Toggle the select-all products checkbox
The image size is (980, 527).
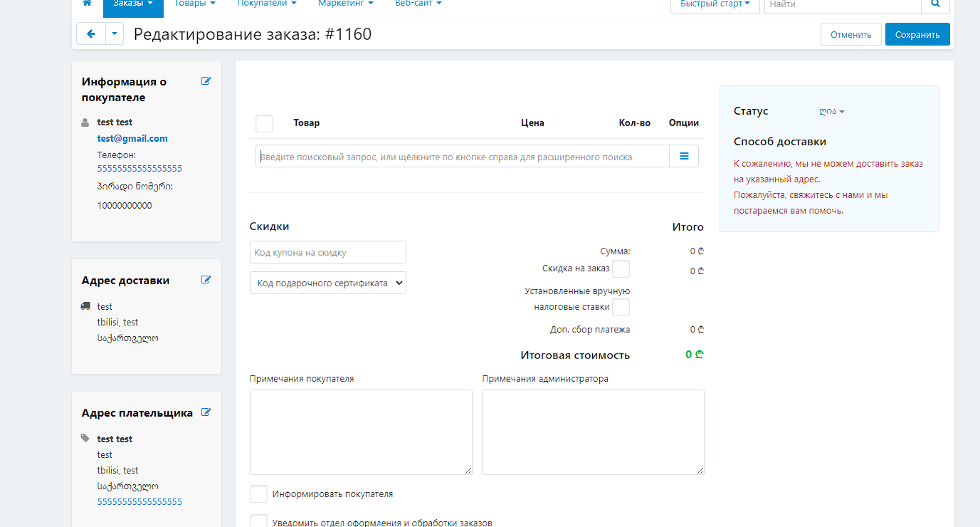tap(264, 123)
